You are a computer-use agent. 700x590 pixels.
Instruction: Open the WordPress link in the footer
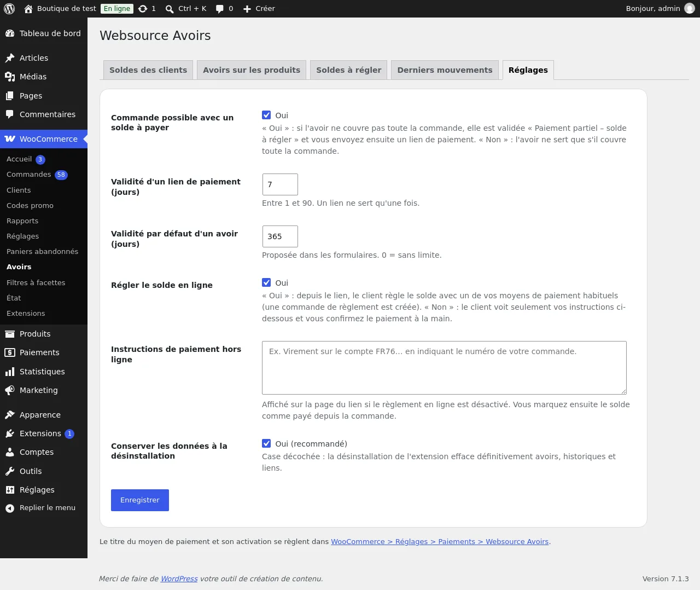pyautogui.click(x=179, y=579)
